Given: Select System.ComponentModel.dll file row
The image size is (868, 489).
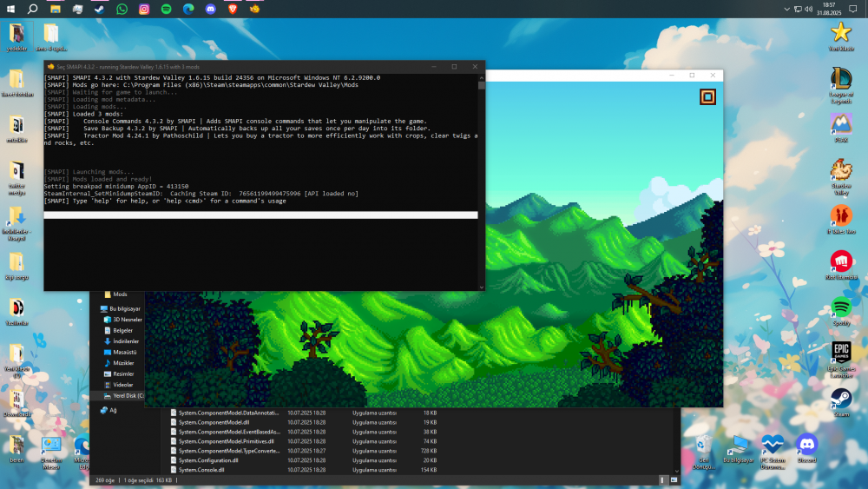Looking at the screenshot, I should (x=303, y=422).
